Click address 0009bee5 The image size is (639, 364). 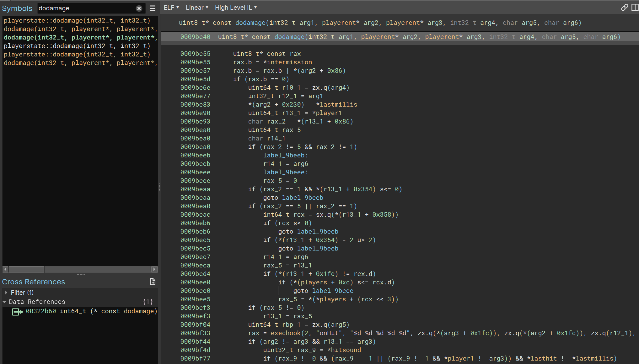[x=195, y=299]
